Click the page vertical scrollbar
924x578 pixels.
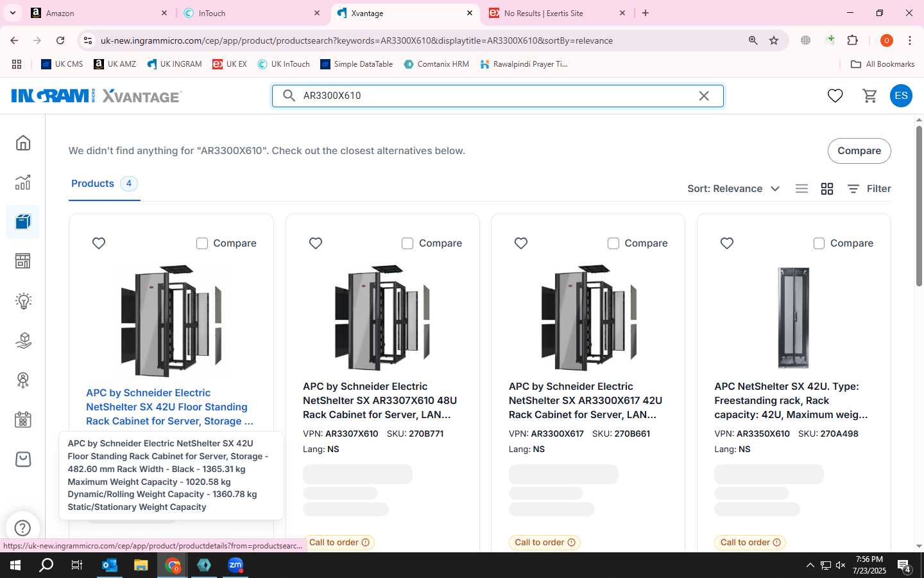919,206
